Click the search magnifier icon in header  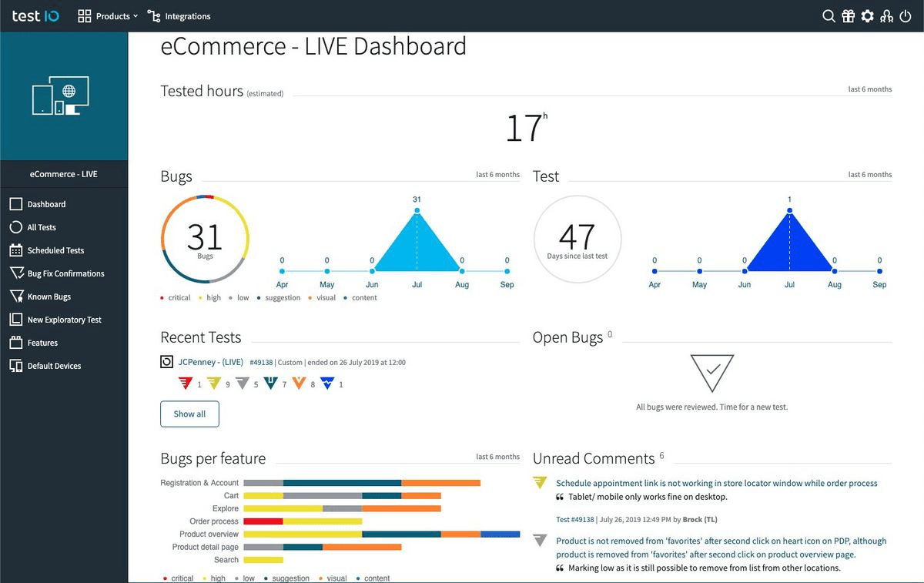(829, 16)
